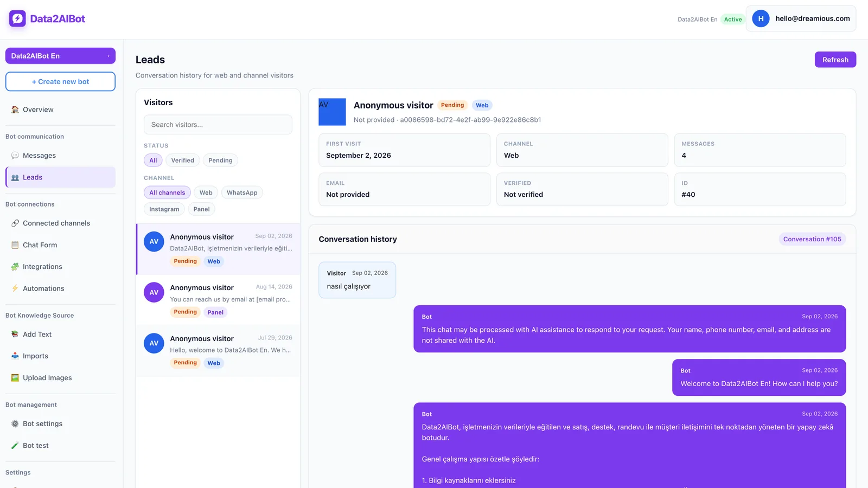Image resolution: width=868 pixels, height=488 pixels.
Task: Filter by Instagram channel
Action: tap(164, 209)
